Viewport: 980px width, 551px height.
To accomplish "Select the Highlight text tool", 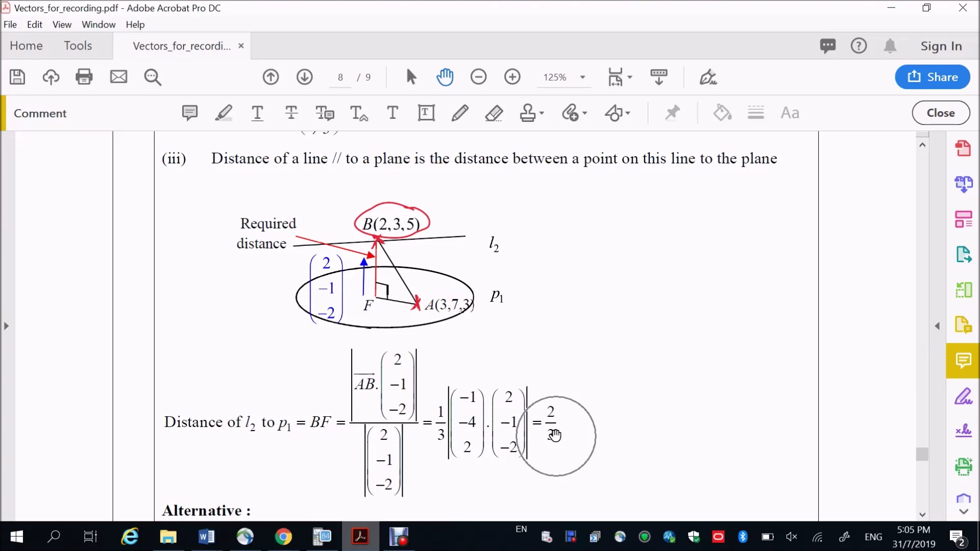I will [x=224, y=113].
